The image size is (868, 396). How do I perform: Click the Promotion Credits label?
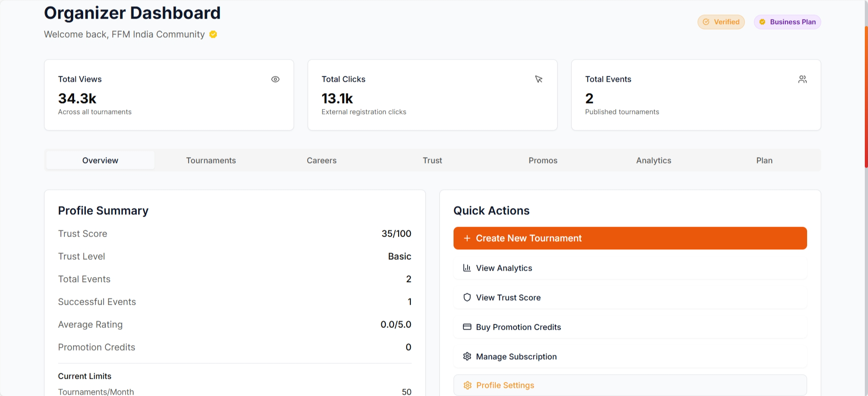click(x=97, y=347)
